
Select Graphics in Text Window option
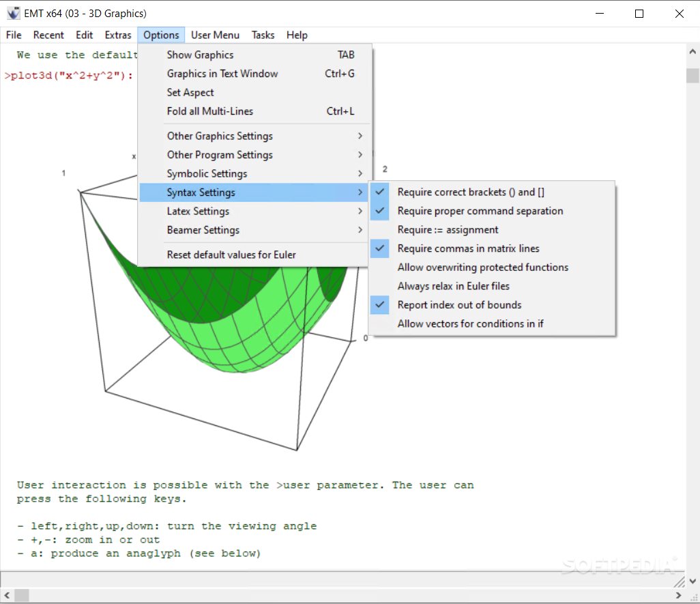pos(255,73)
